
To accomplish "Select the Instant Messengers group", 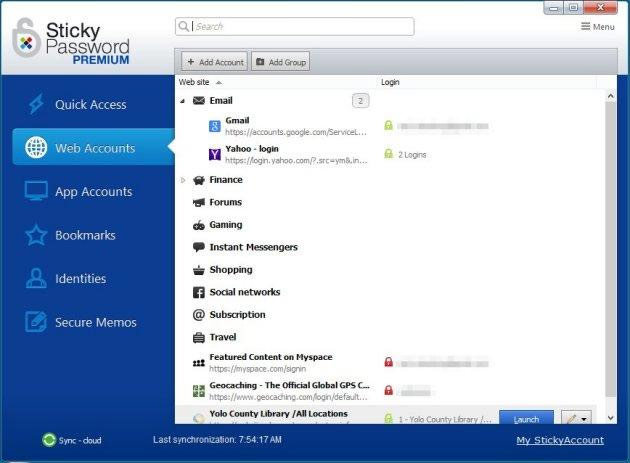I will coord(254,247).
